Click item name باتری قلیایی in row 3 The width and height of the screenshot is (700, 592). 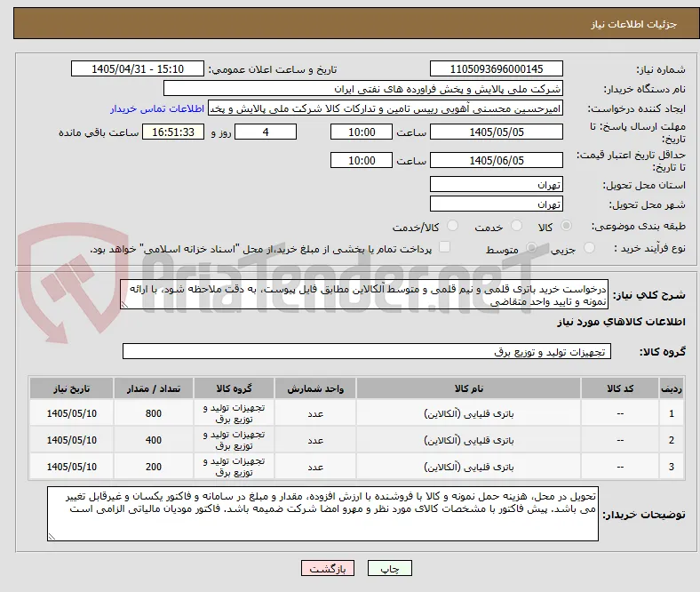pyautogui.click(x=469, y=467)
